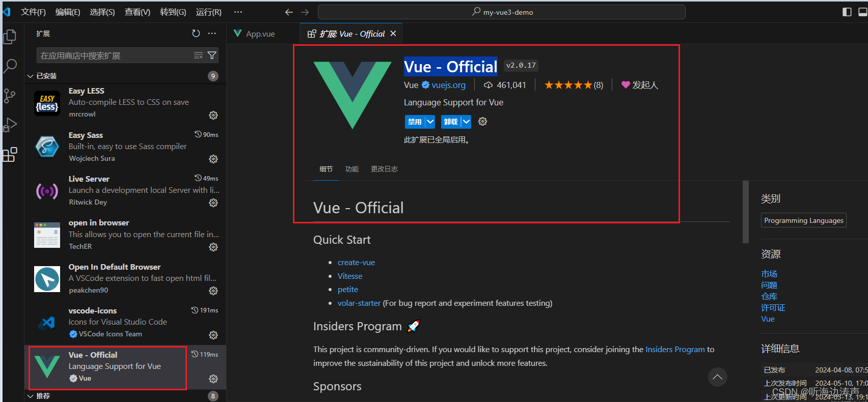Open the Vitesse link
The height and width of the screenshot is (402, 868).
pos(350,276)
